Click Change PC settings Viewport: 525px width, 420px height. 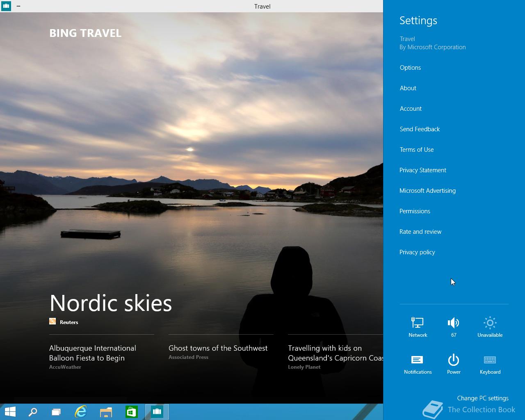click(483, 398)
